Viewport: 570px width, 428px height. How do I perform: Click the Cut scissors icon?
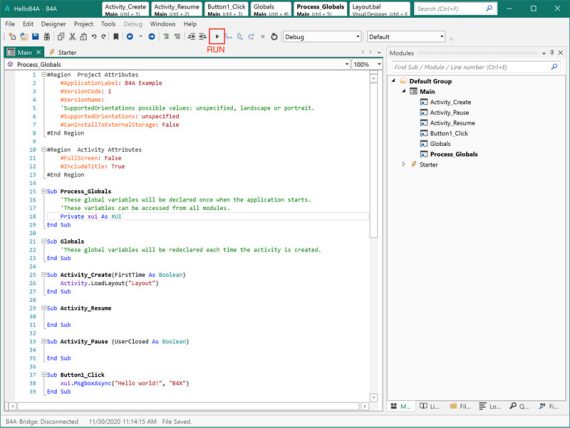[72, 36]
